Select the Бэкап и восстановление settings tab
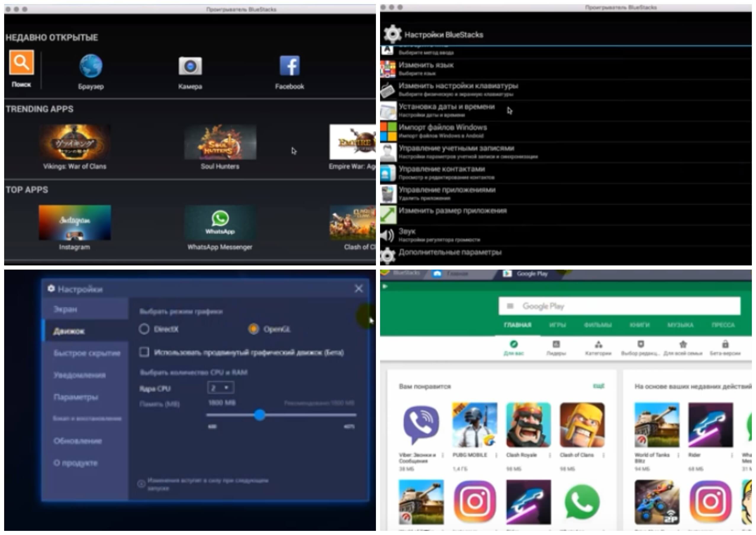 click(x=85, y=418)
